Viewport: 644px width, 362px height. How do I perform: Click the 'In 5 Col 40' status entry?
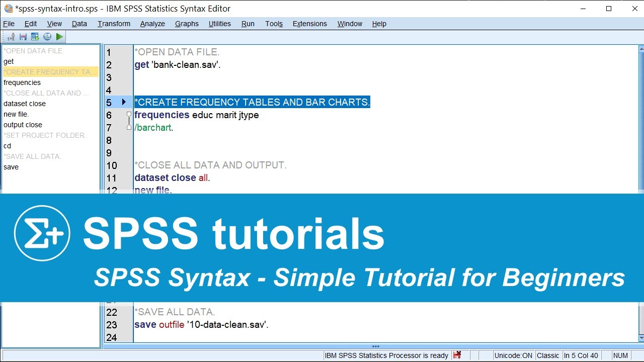pyautogui.click(x=581, y=355)
